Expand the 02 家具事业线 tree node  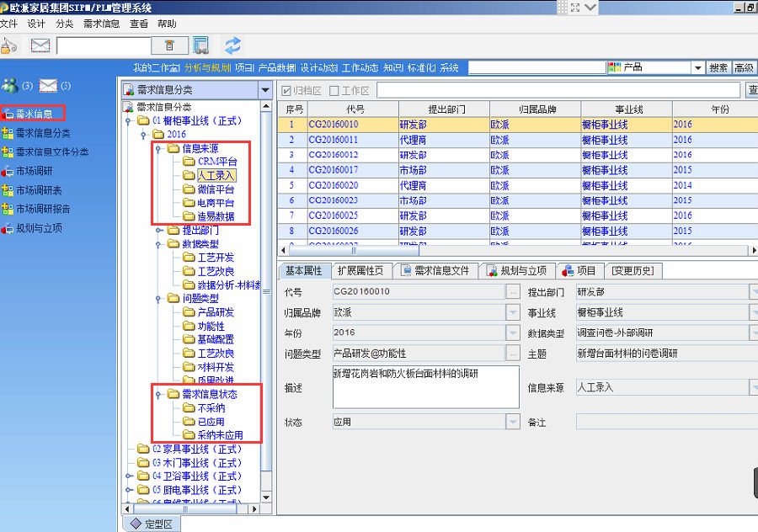[130, 450]
